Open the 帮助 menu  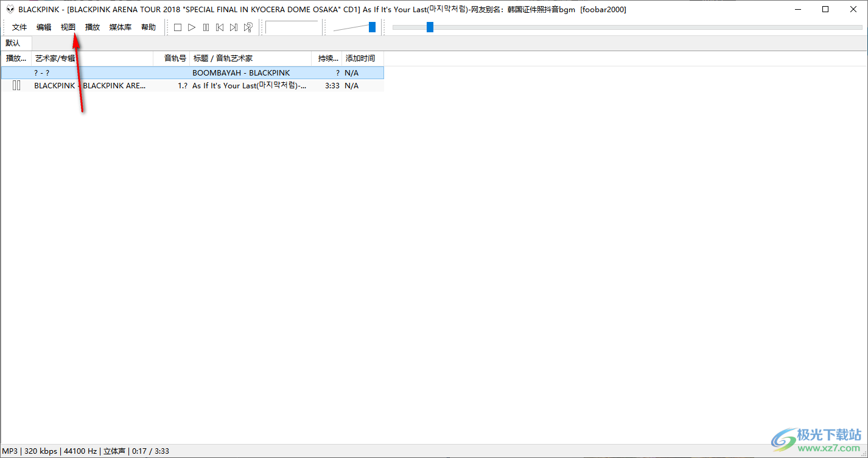pos(149,27)
